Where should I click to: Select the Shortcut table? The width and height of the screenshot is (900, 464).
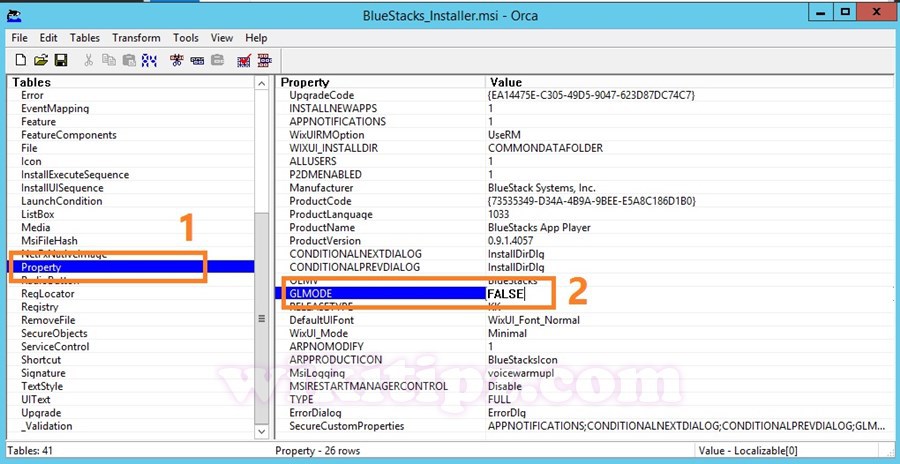(41, 359)
